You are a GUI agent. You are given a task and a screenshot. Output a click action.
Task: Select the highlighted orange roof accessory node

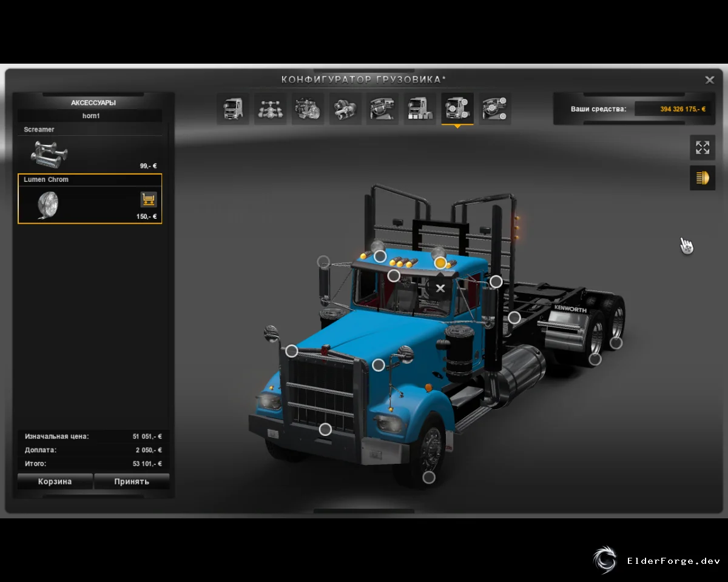440,263
